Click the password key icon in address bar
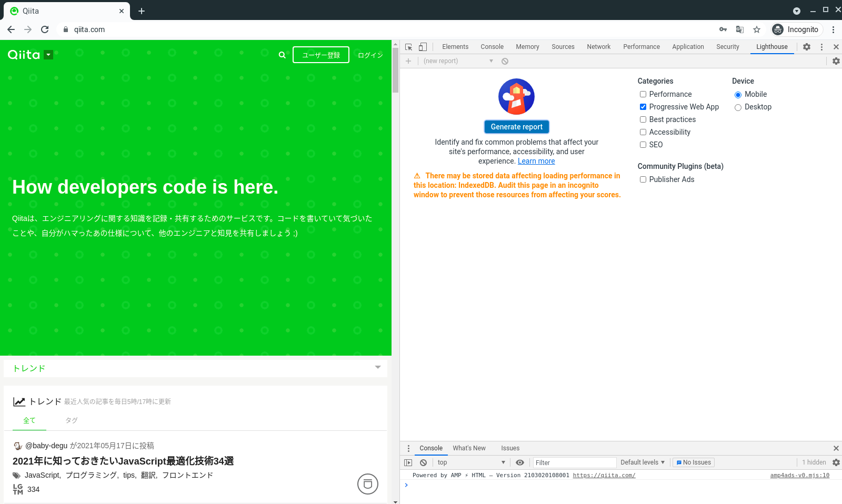The width and height of the screenshot is (842, 504). click(723, 29)
